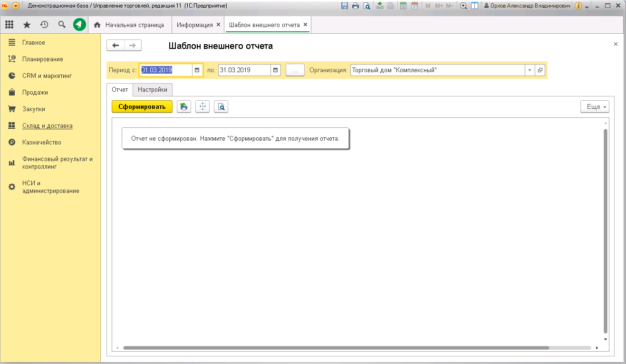
Task: Click the calculator icon in title bar
Action: [404, 6]
